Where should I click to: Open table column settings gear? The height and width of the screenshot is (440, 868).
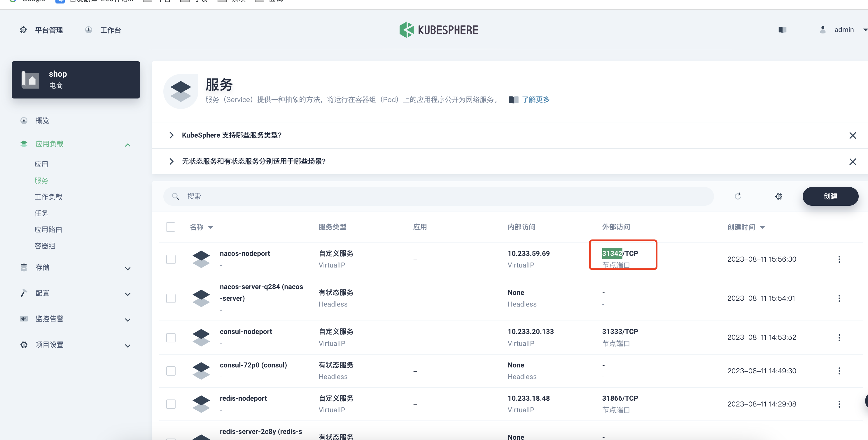tap(778, 196)
